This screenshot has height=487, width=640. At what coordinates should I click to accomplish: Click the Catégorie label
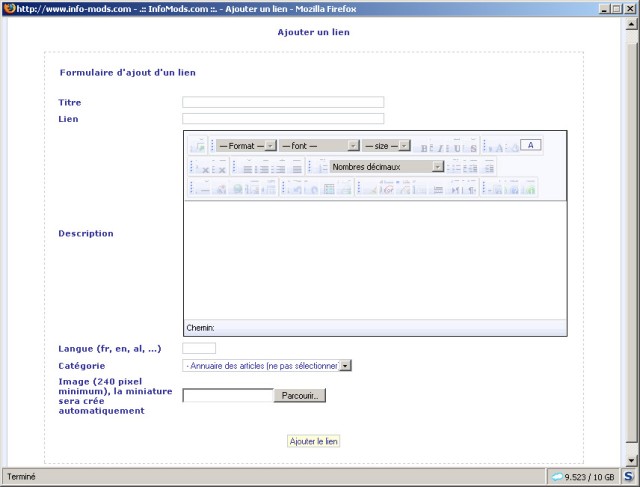coord(82,366)
